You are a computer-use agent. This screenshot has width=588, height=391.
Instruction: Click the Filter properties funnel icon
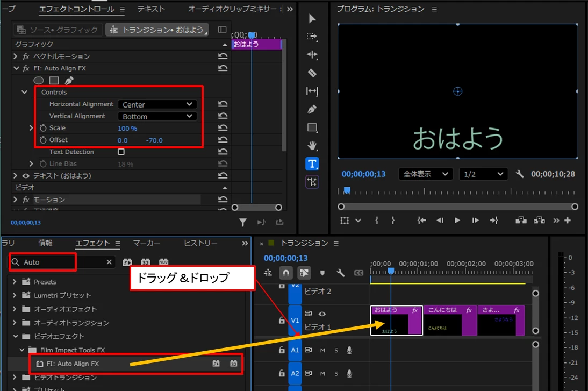point(243,223)
